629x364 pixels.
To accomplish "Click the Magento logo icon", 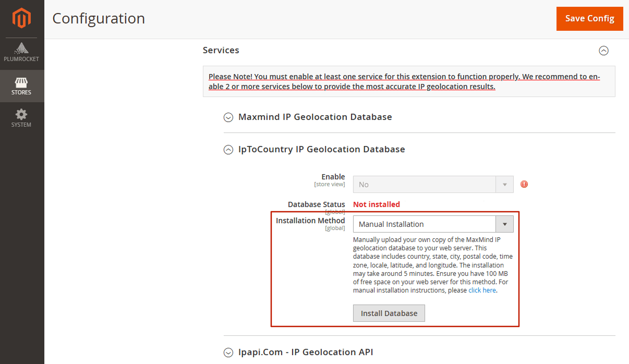I will point(21,17).
